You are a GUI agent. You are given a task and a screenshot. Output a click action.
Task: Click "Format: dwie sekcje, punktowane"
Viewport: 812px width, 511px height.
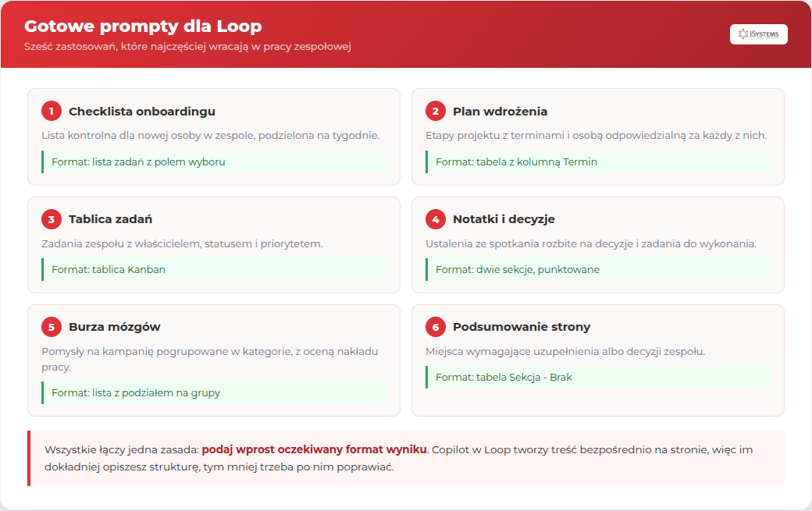[x=597, y=269]
